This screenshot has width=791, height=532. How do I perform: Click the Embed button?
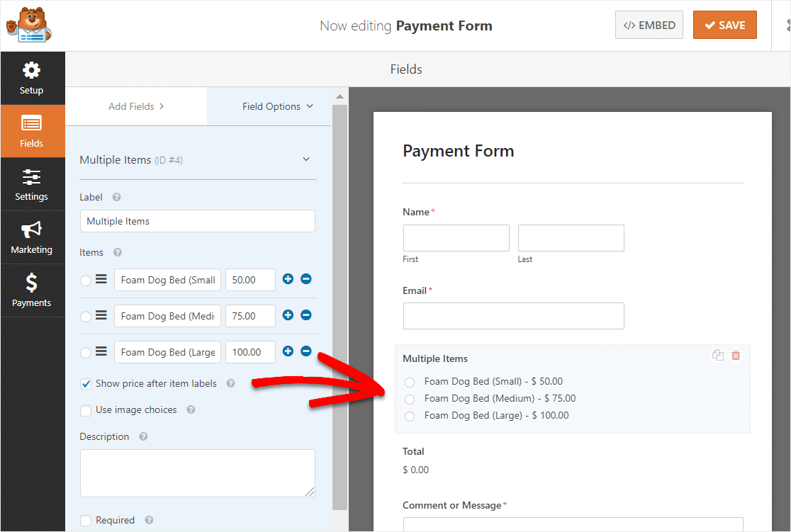click(x=649, y=26)
